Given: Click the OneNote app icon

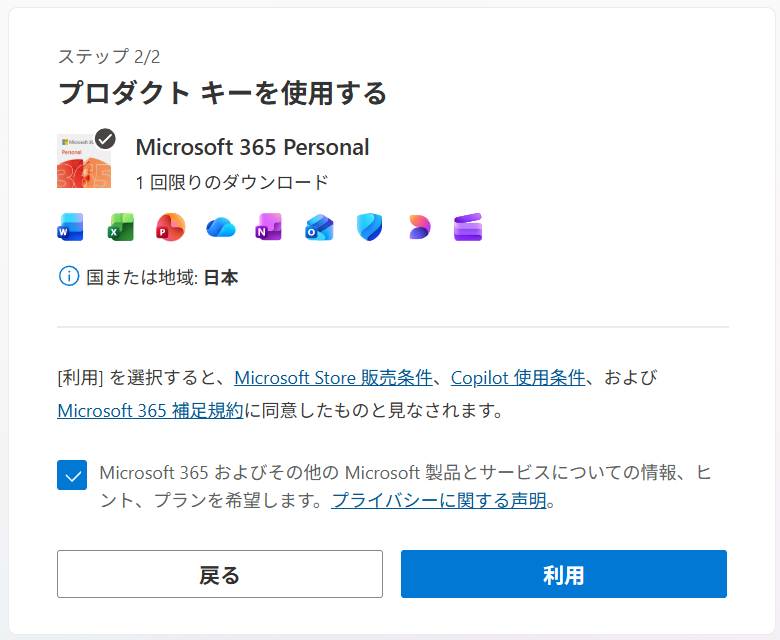Looking at the screenshot, I should pos(269,228).
